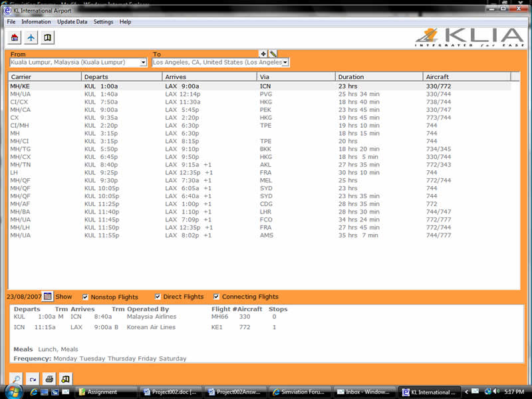Click the airplane flights toolbar icon

[31, 38]
